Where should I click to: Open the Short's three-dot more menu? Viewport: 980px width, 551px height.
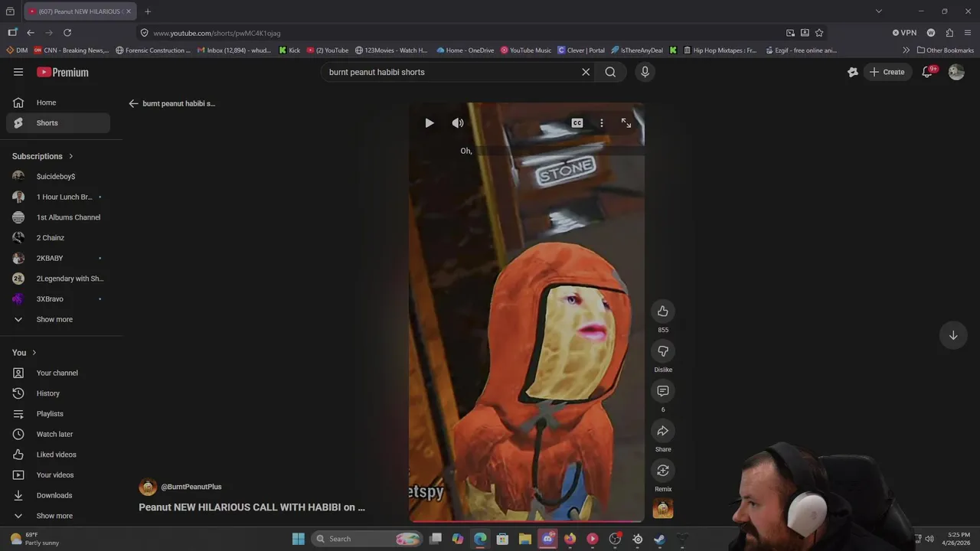click(602, 123)
